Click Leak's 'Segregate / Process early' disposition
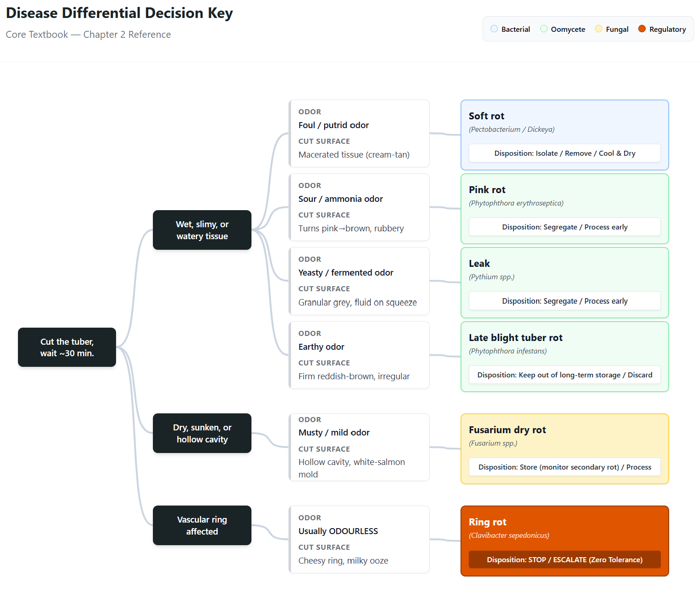The width and height of the screenshot is (700, 600). (565, 301)
